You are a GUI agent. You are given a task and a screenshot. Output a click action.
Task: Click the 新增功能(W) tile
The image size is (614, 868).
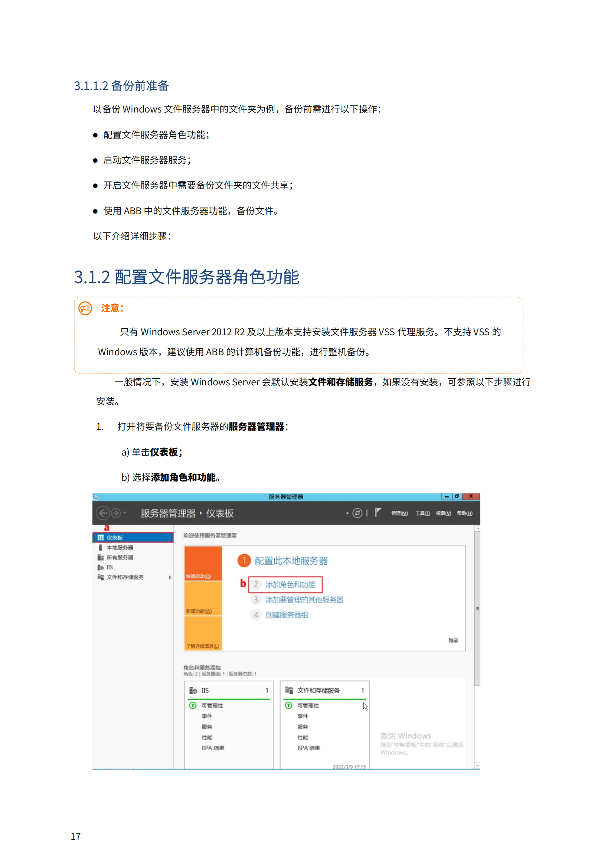[x=203, y=598]
